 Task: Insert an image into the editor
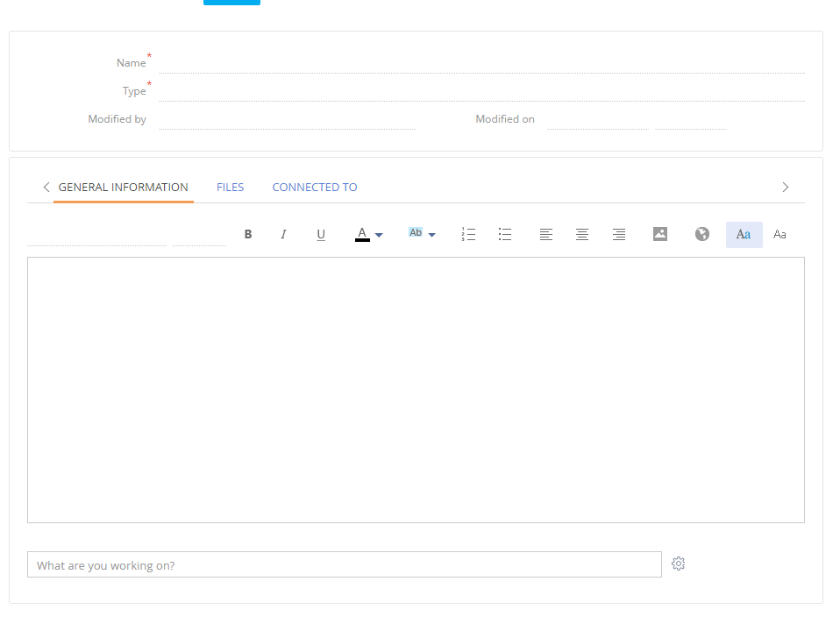[660, 235]
